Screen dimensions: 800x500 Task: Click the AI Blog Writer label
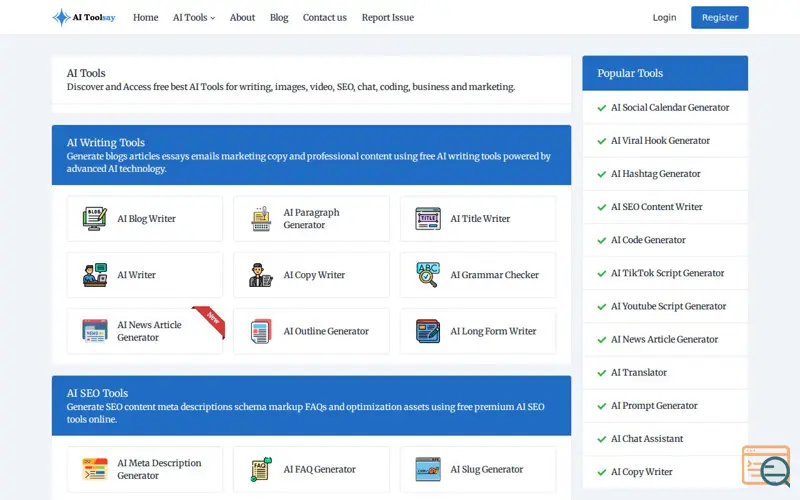coord(146,218)
